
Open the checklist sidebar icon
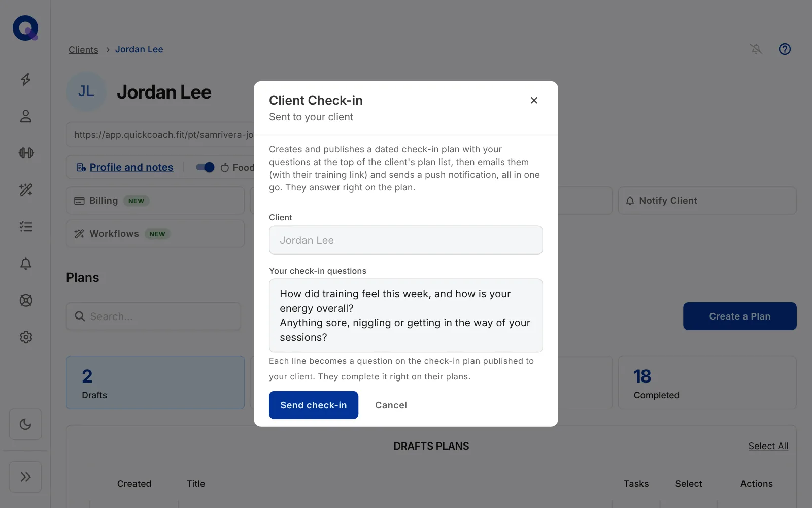26,227
